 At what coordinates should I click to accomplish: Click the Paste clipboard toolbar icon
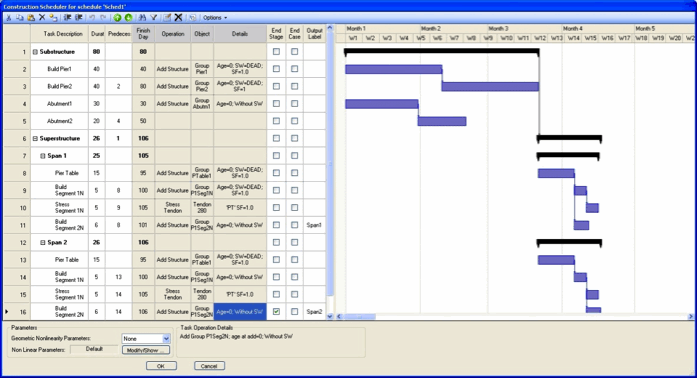31,18
